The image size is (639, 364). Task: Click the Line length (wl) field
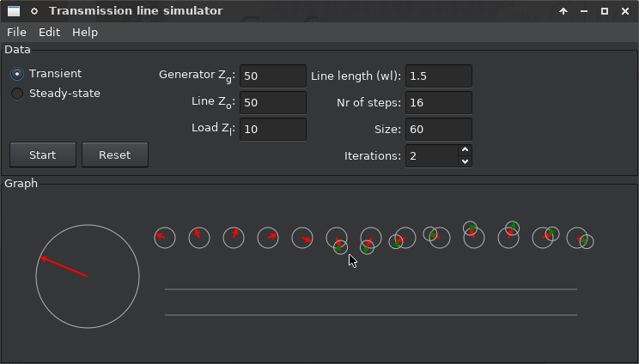(x=439, y=76)
